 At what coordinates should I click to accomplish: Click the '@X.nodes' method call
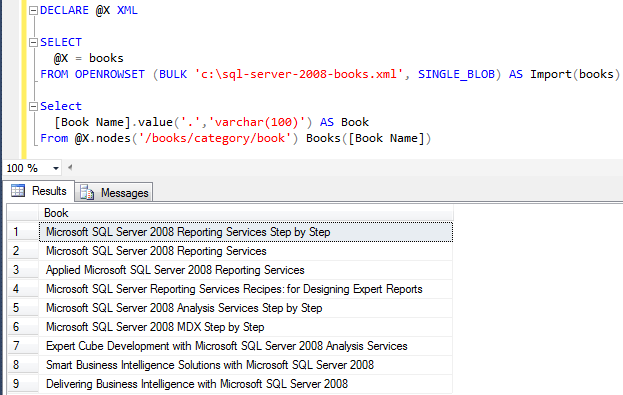pyautogui.click(x=103, y=138)
